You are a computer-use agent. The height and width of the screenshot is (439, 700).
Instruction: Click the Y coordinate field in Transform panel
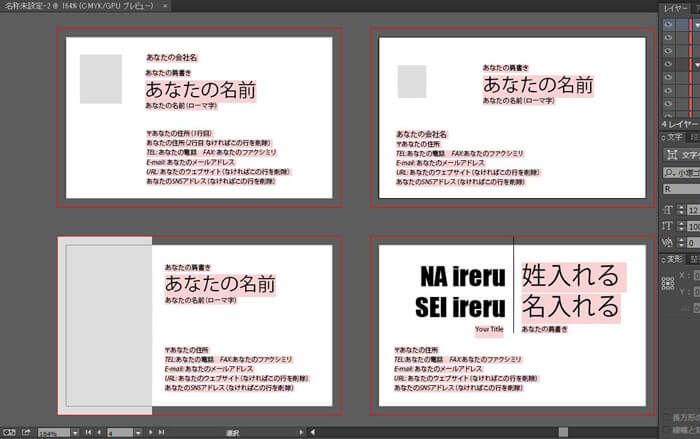[696, 292]
